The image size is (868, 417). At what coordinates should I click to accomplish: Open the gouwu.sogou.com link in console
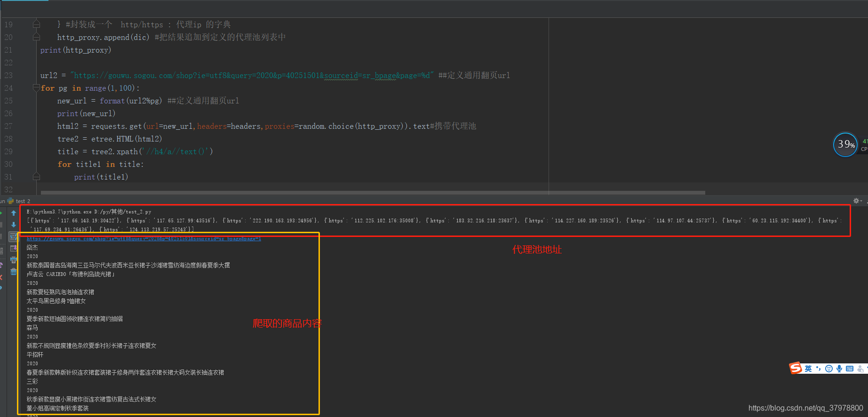(143, 239)
